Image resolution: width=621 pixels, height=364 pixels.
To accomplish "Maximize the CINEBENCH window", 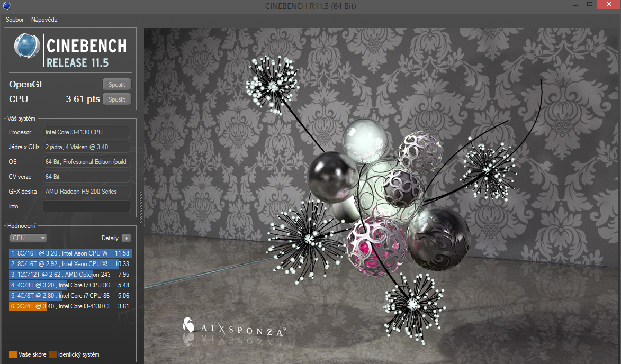I will click(x=590, y=5).
